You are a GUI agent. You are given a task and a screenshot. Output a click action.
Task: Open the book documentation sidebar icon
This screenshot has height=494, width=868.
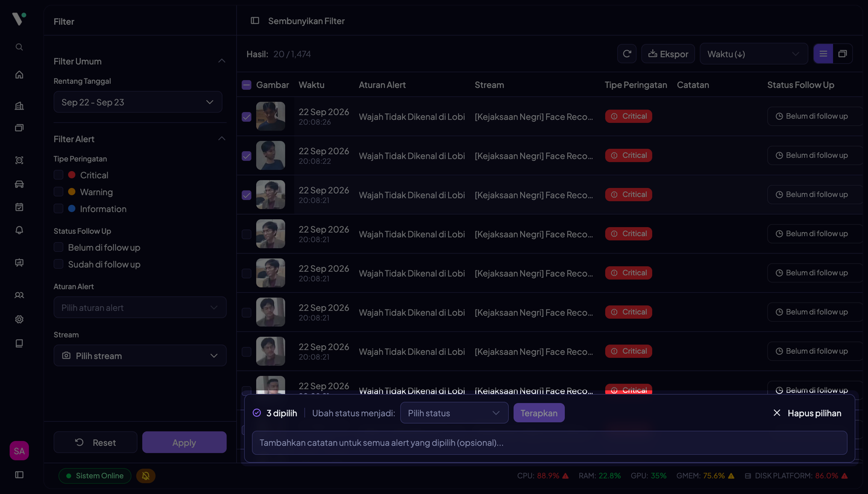coord(19,343)
